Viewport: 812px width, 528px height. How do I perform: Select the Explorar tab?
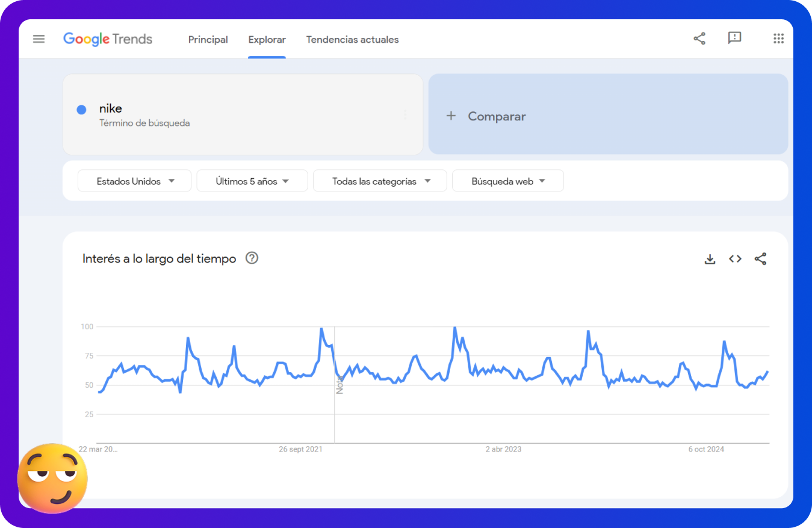click(x=267, y=40)
